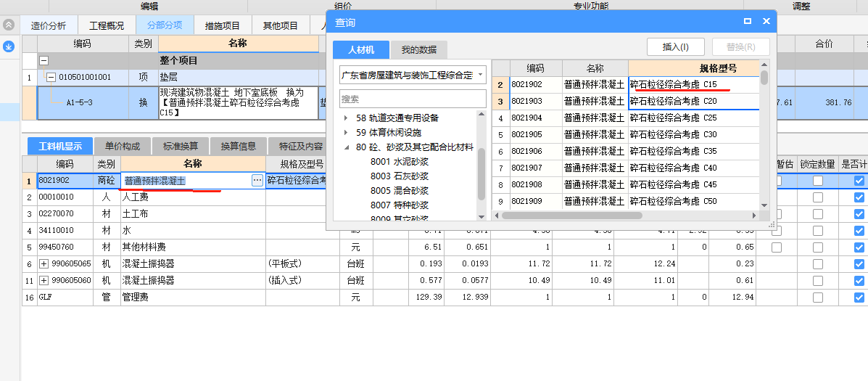
Task: Click the results vertical scrollbar down arrow
Action: (x=764, y=206)
